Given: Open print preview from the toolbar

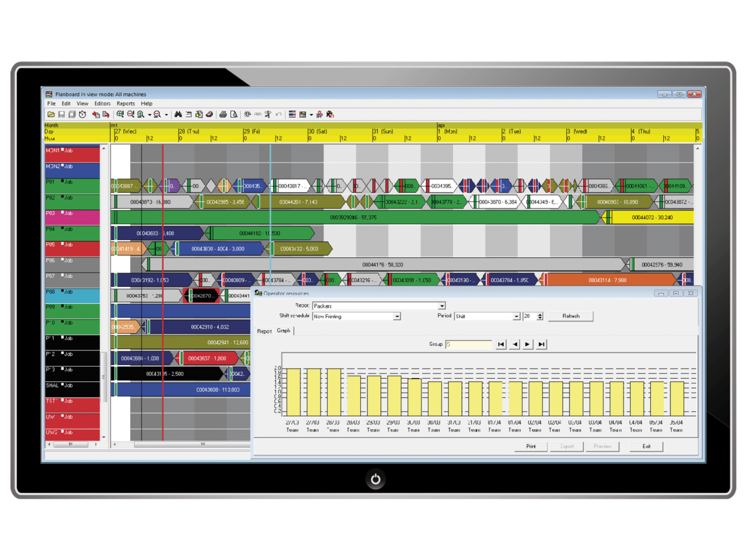Looking at the screenshot, I should click(x=234, y=114).
